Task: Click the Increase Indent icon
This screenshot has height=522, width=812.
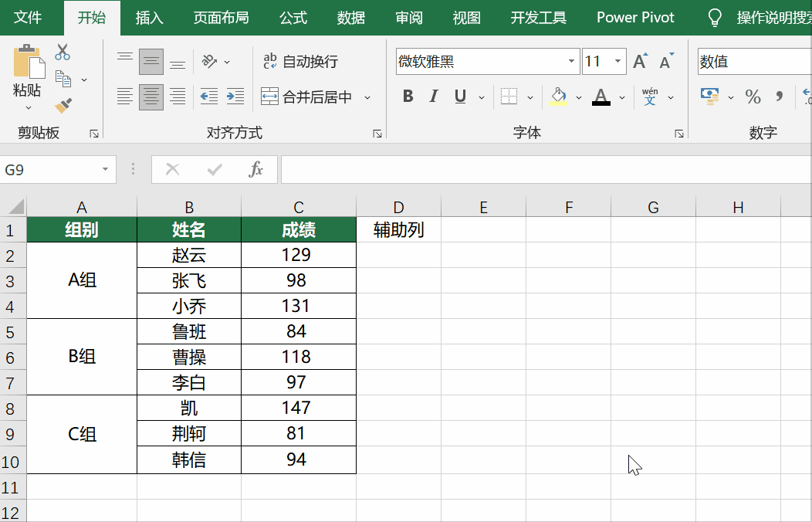Action: (x=235, y=97)
